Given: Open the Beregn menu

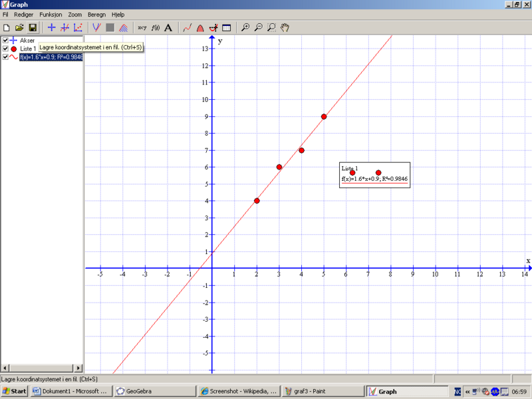Looking at the screenshot, I should 96,14.
